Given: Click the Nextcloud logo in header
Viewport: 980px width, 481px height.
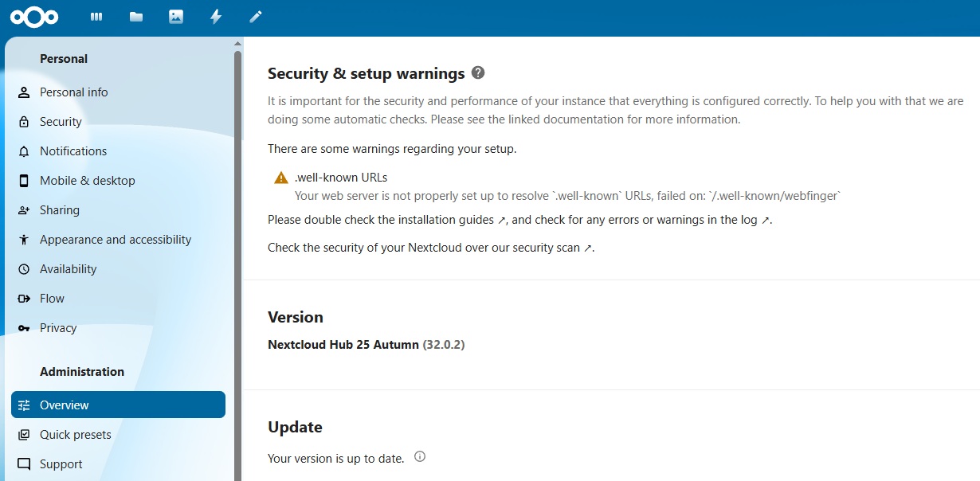Looking at the screenshot, I should click(34, 17).
